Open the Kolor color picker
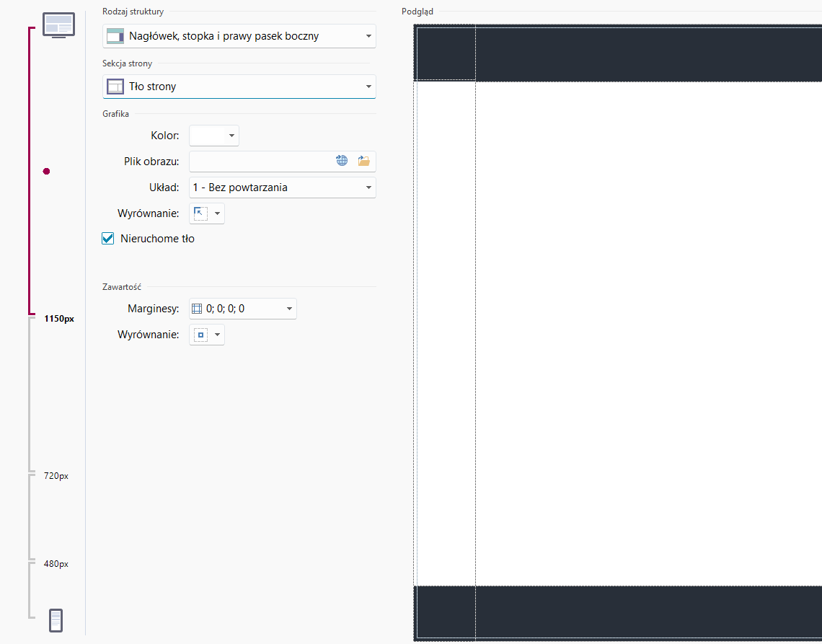This screenshot has height=644, width=822. [214, 136]
